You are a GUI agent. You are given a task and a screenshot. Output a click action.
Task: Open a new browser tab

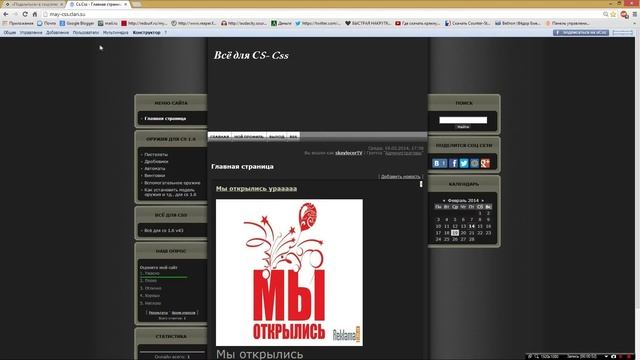pyautogui.click(x=137, y=4)
